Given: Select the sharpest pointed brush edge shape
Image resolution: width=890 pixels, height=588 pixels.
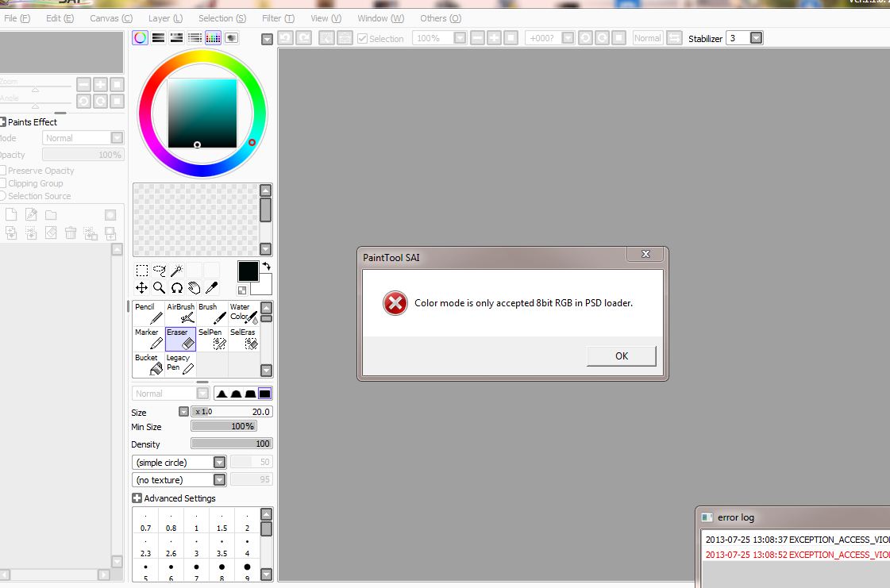Looking at the screenshot, I should pyautogui.click(x=222, y=394).
